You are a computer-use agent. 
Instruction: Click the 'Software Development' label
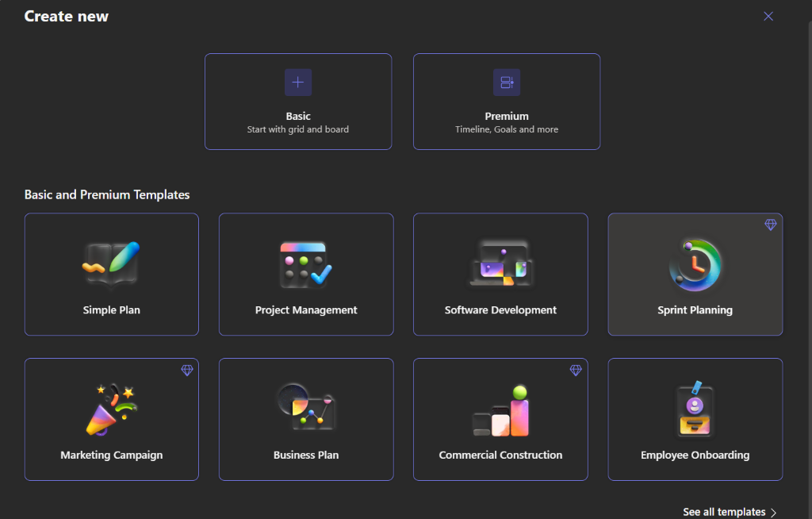click(x=501, y=310)
